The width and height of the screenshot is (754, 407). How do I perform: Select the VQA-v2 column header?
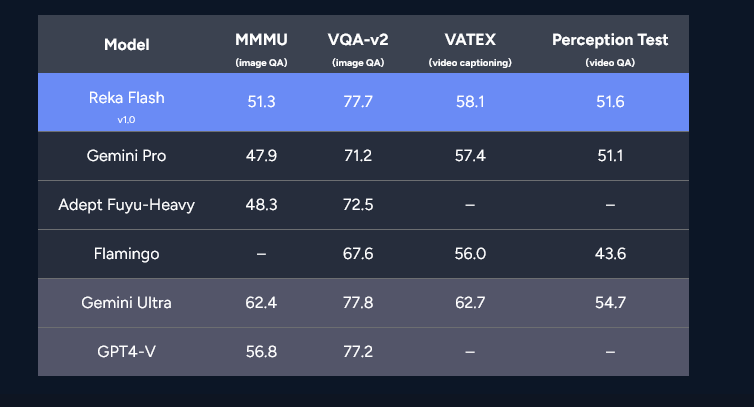(x=357, y=40)
